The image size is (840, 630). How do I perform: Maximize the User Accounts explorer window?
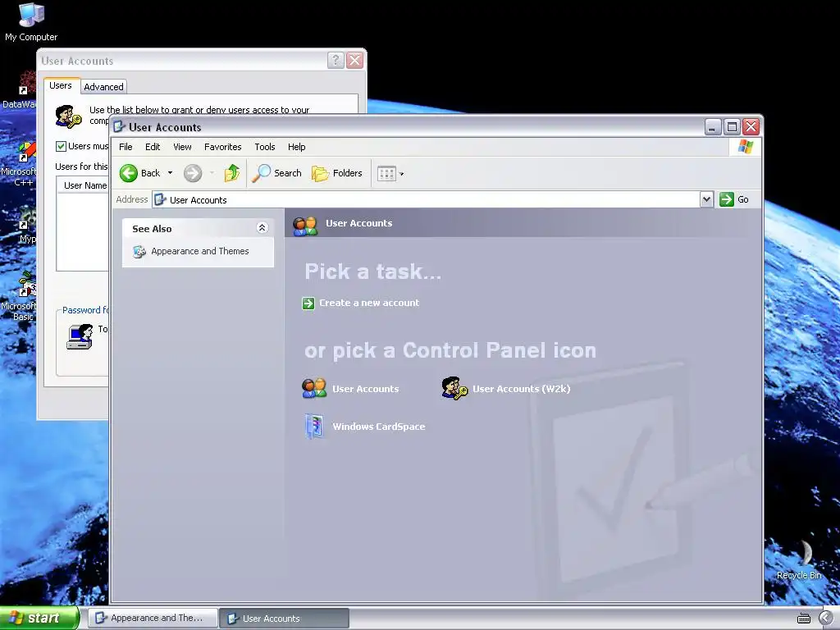pyautogui.click(x=731, y=127)
